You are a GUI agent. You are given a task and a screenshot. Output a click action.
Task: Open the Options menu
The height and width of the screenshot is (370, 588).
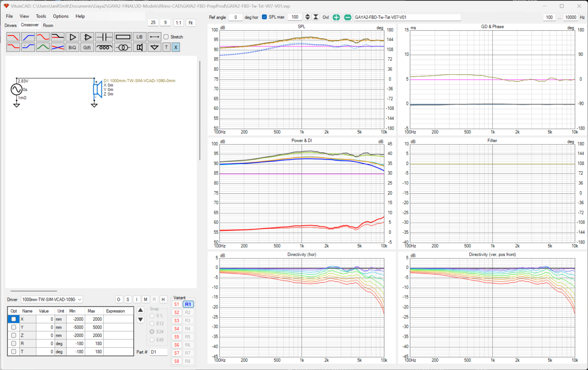point(61,16)
